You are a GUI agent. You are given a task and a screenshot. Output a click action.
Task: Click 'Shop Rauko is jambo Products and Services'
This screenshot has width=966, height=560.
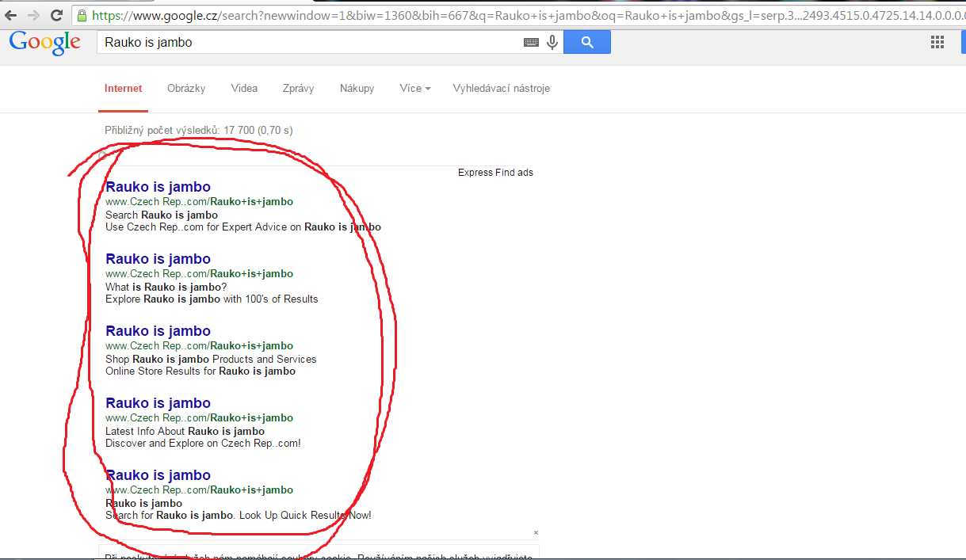click(x=211, y=360)
